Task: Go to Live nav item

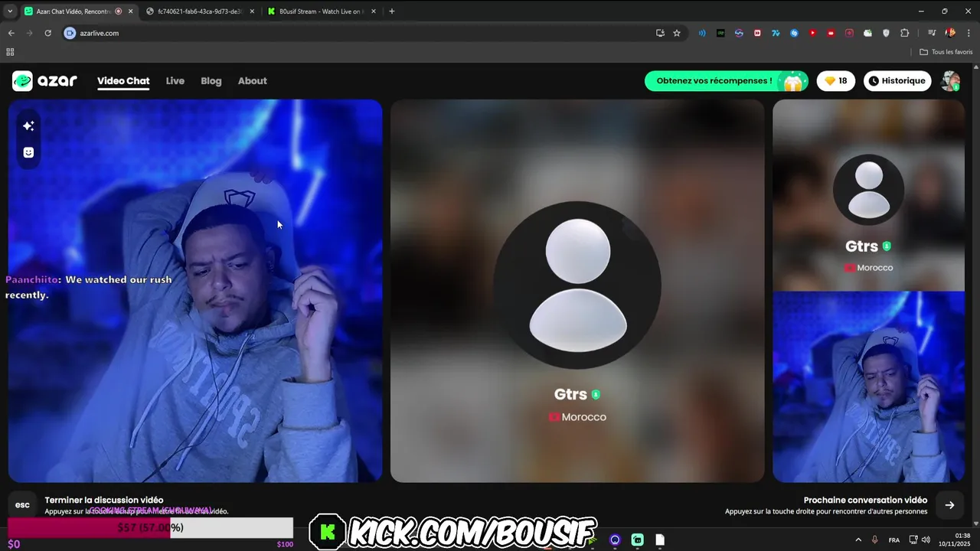Action: coord(175,80)
